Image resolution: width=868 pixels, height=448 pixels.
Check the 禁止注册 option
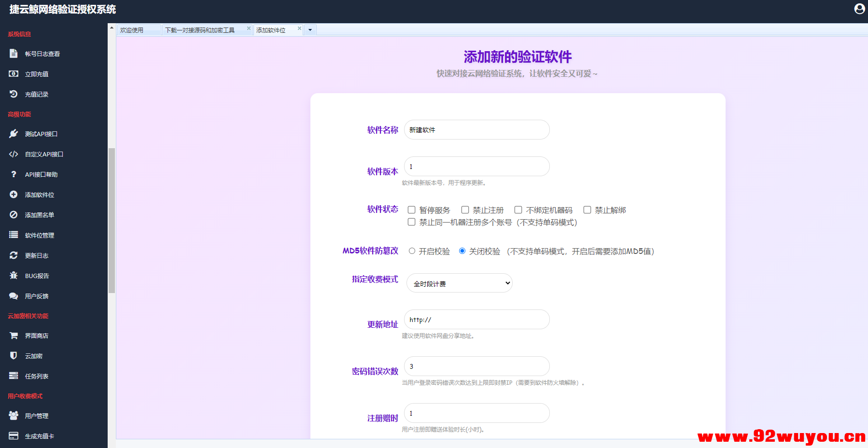click(x=465, y=210)
